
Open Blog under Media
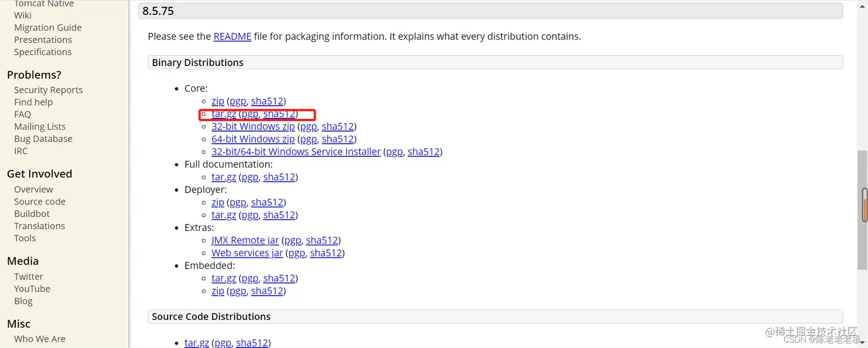tap(23, 301)
